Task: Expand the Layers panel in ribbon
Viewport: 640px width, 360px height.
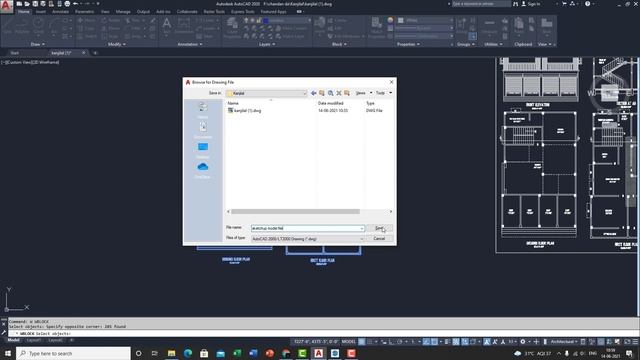Action: pos(267,44)
